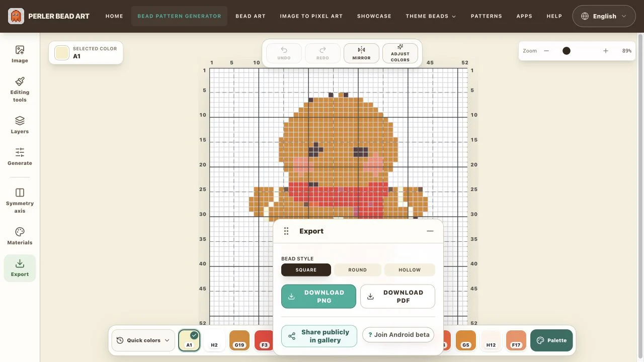Select the A1 color swatch

pyautogui.click(x=189, y=340)
